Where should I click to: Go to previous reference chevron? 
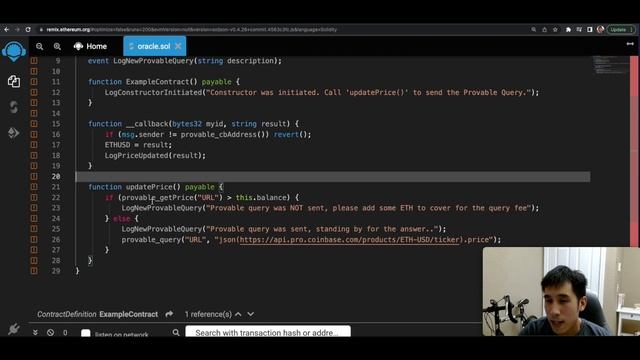[x=238, y=314]
